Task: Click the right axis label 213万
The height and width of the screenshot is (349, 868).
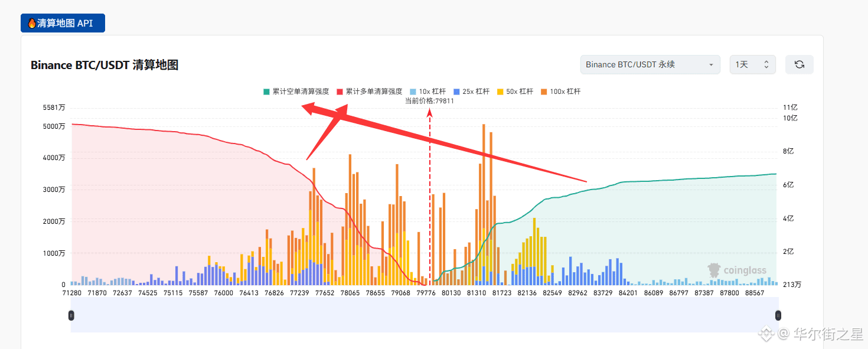Action: click(x=792, y=285)
